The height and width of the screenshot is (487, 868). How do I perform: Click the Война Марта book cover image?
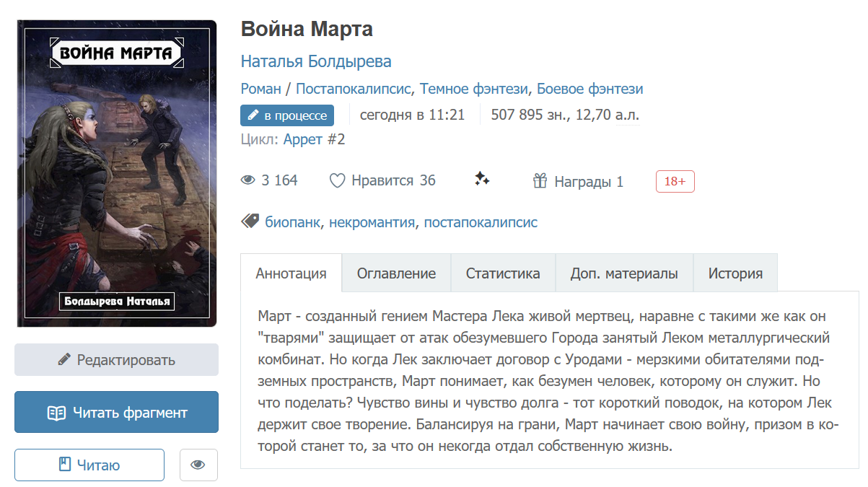(117, 173)
